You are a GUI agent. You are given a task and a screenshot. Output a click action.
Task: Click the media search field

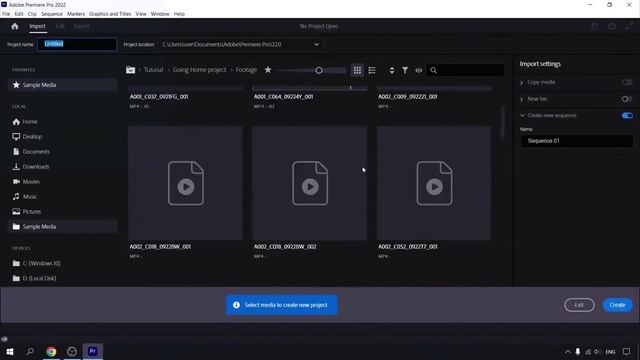click(x=465, y=70)
